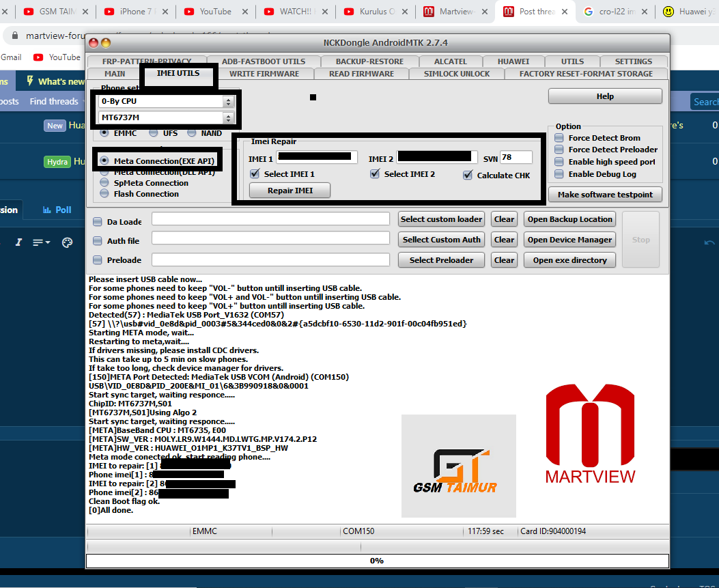719x588 pixels.
Task: Open the WRITE FIRMWARE tab
Action: coord(264,74)
